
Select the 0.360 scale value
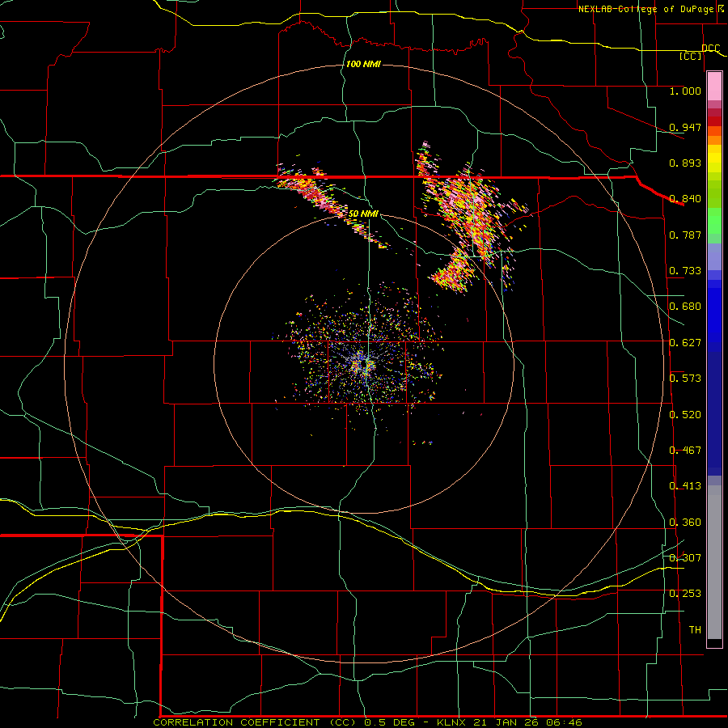pyautogui.click(x=685, y=523)
